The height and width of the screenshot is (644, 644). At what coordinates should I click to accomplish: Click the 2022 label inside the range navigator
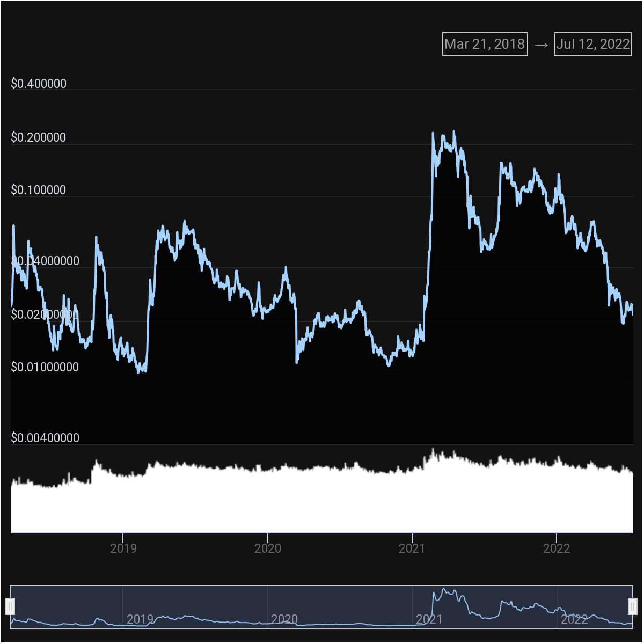(x=574, y=619)
